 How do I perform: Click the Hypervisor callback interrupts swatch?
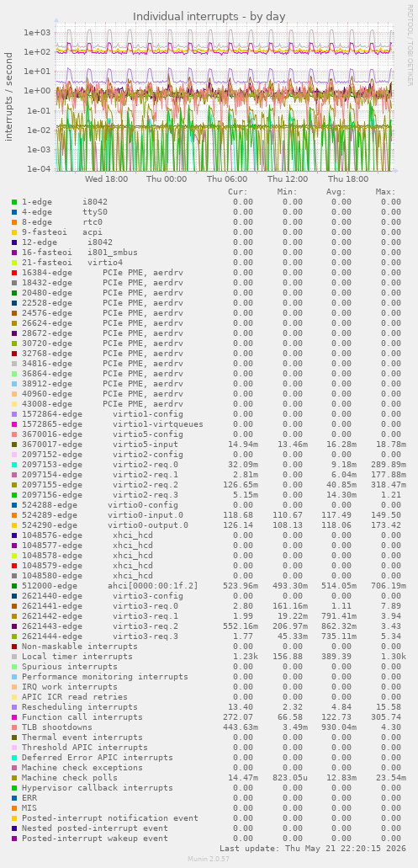coord(14,788)
